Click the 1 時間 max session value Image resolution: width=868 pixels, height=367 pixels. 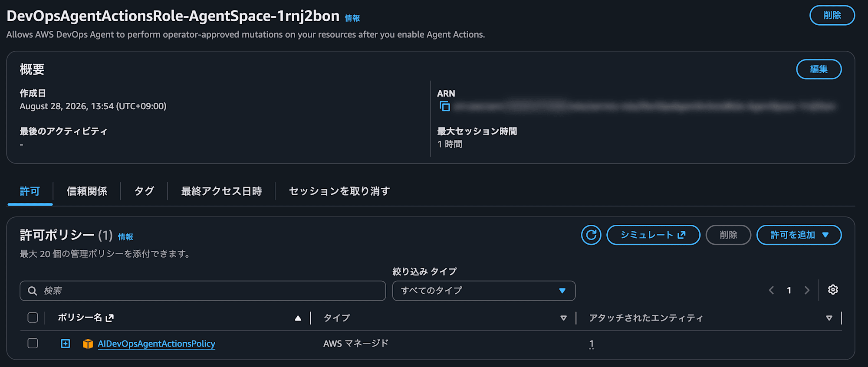(x=450, y=144)
